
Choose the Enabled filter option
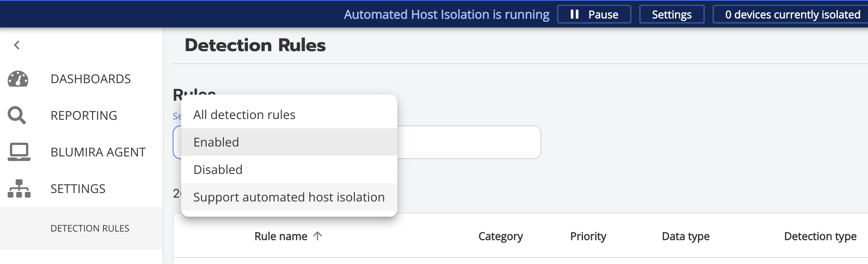[216, 142]
